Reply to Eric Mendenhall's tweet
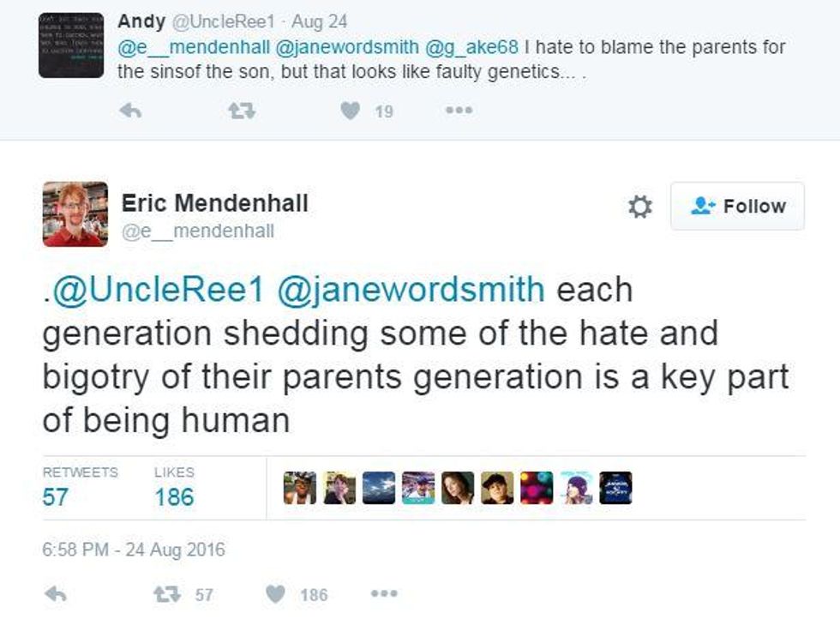Viewport: 840px width, 637px height. tap(55, 593)
